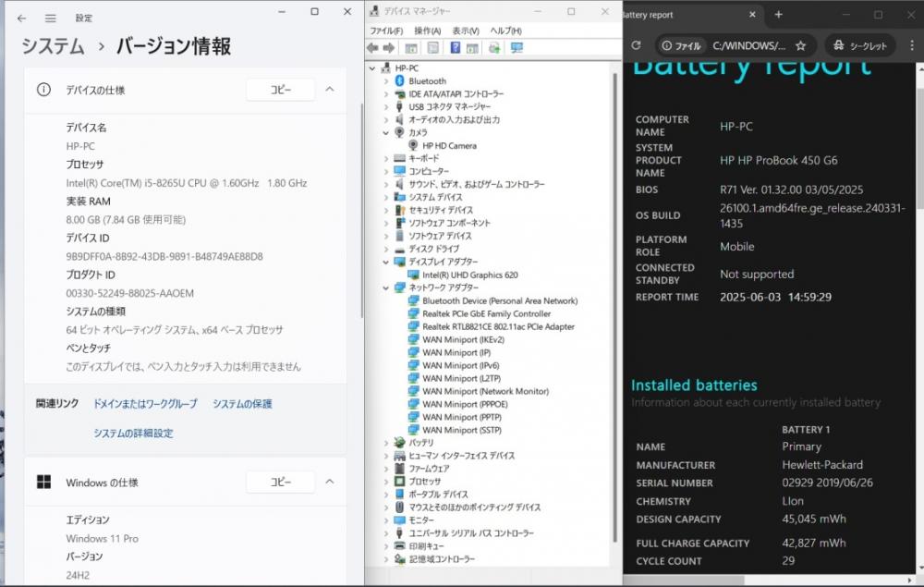Open the システムの保護 link
The image size is (924, 587).
[242, 404]
